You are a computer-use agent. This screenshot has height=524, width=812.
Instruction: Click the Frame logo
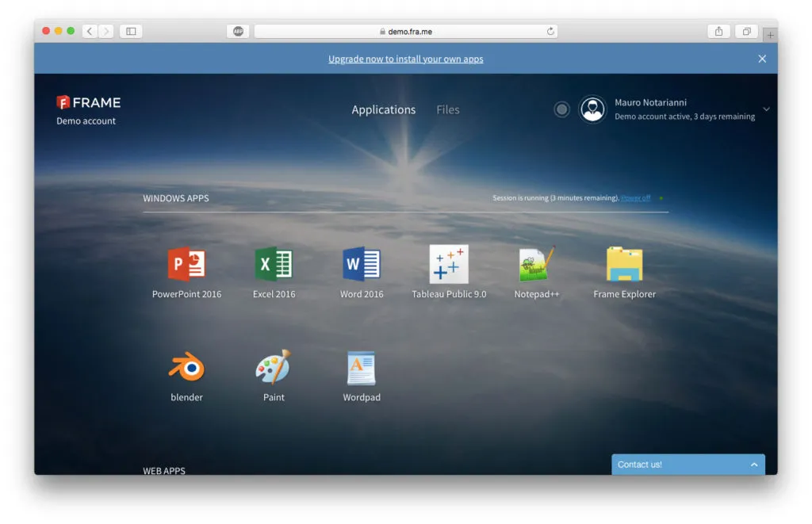tap(89, 102)
